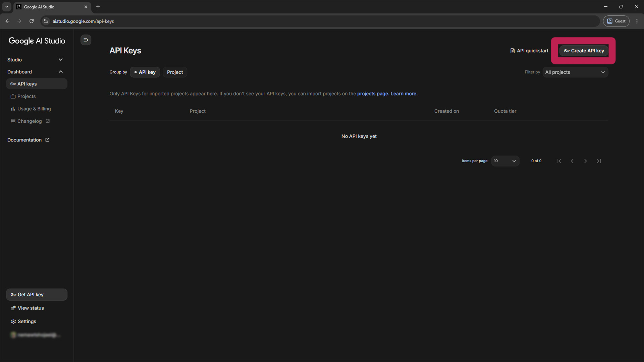Open View status in the sidebar
Image resolution: width=644 pixels, height=362 pixels.
click(x=37, y=308)
